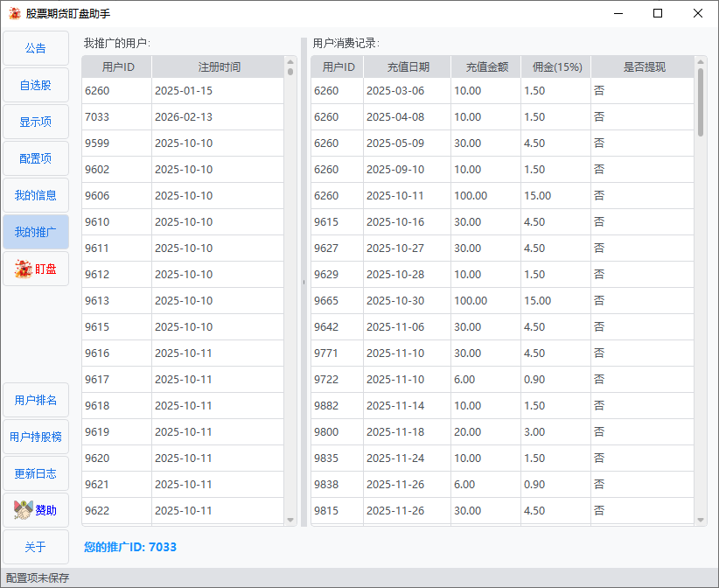Click down arrow of promoted users scrollbar
Image resolution: width=719 pixels, height=588 pixels.
click(x=290, y=520)
